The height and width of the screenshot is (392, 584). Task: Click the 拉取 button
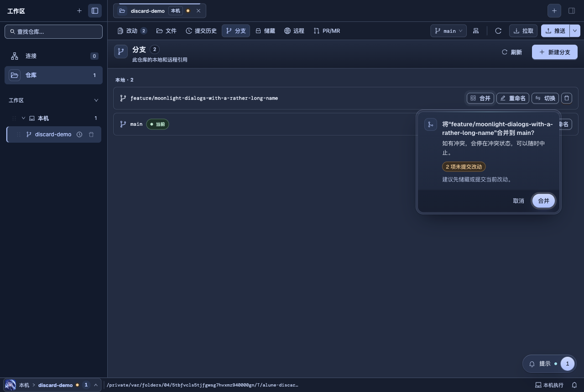coord(523,31)
